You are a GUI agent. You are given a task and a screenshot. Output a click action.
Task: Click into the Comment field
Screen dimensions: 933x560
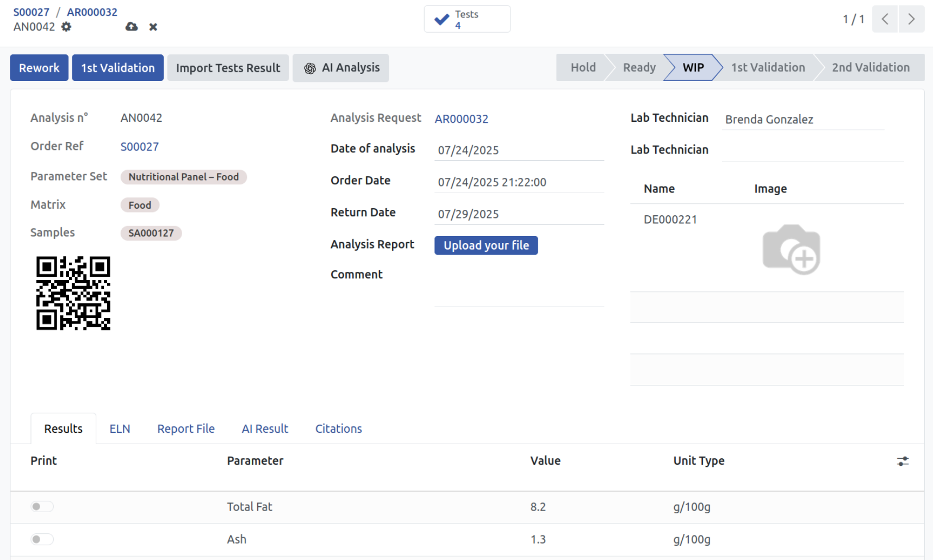coord(519,287)
